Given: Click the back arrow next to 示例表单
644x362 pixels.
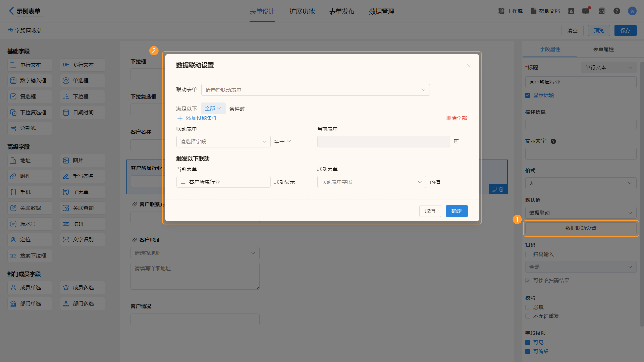Looking at the screenshot, I should point(12,11).
